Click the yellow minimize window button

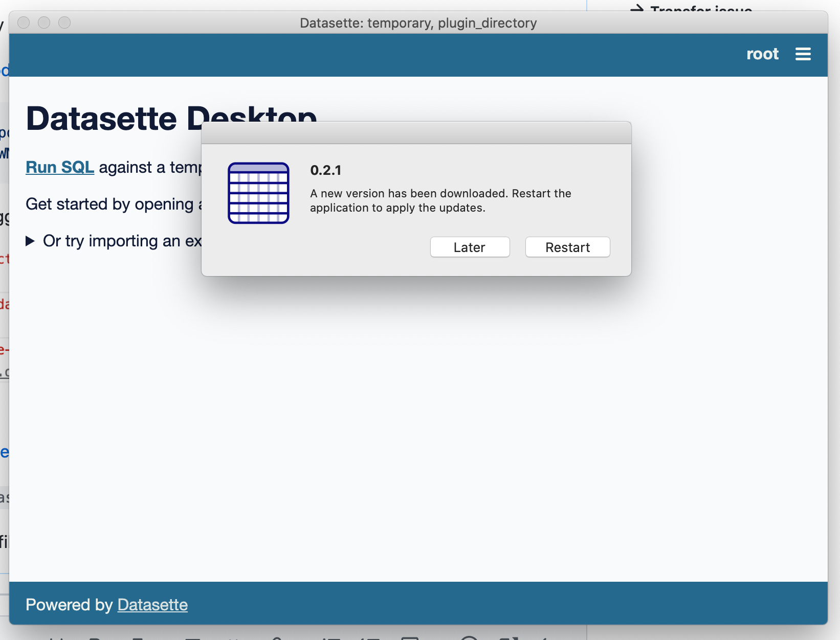tap(44, 22)
